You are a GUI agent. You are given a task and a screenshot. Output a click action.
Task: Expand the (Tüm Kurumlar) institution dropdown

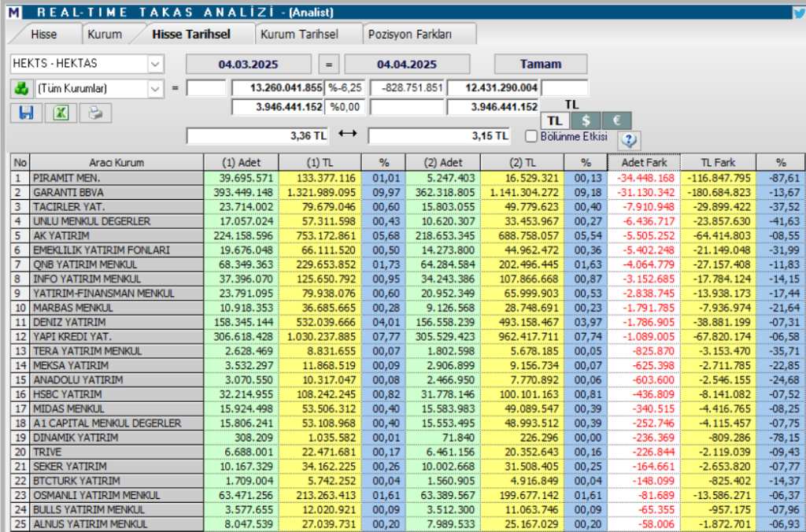(155, 89)
